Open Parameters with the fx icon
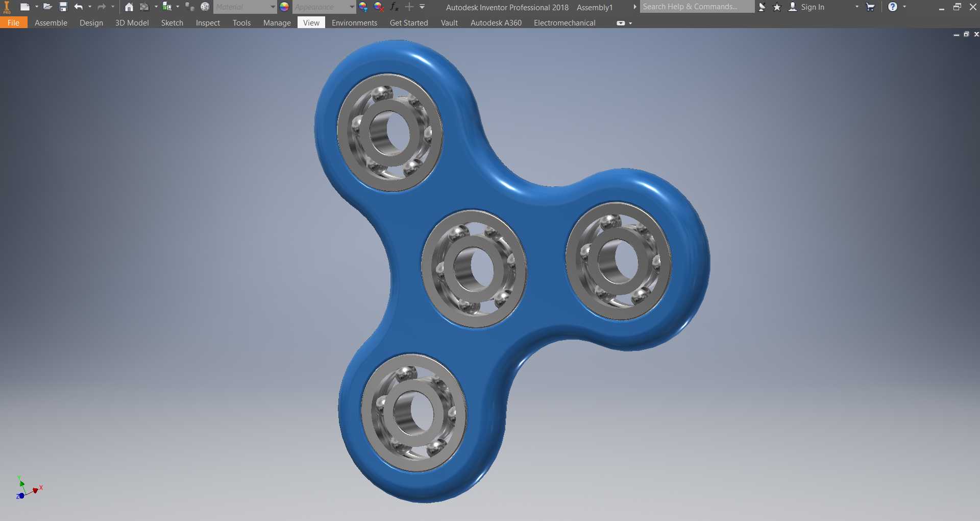Viewport: 980px width, 521px height. [x=394, y=7]
